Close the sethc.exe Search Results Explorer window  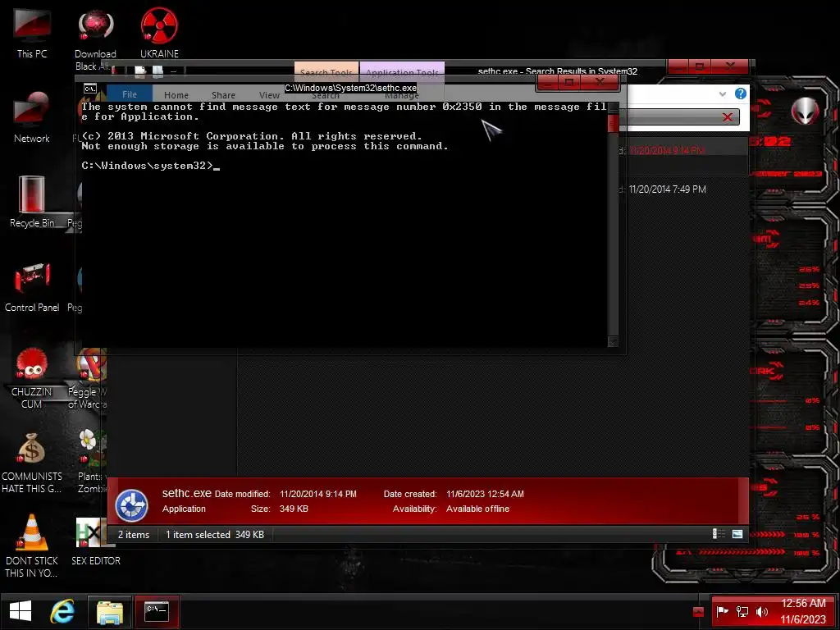[x=729, y=66]
